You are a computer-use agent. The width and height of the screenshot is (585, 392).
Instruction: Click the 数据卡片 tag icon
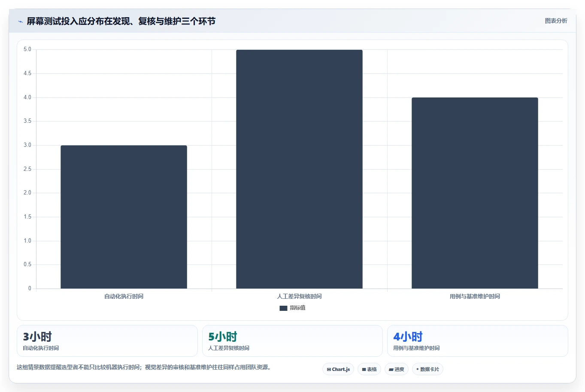417,369
